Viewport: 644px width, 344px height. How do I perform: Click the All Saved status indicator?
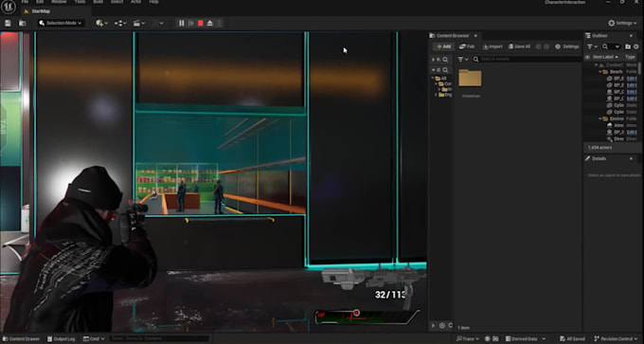pos(572,339)
